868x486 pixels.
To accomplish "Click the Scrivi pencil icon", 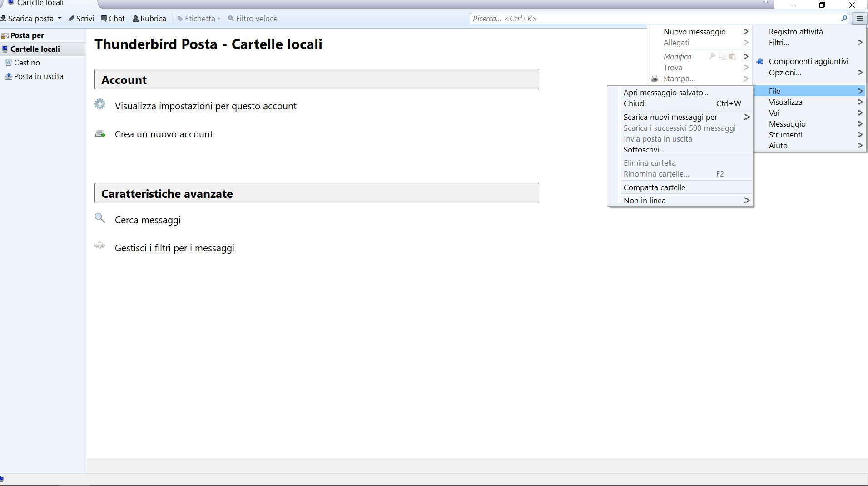I will pyautogui.click(x=71, y=19).
